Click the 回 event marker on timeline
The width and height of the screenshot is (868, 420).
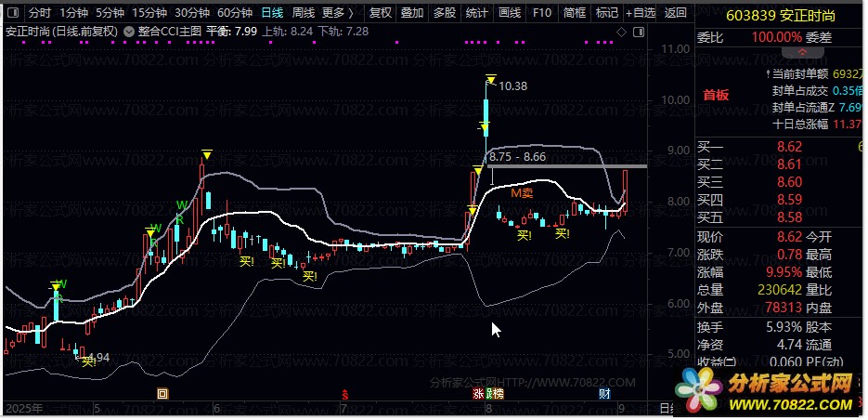click(x=162, y=394)
